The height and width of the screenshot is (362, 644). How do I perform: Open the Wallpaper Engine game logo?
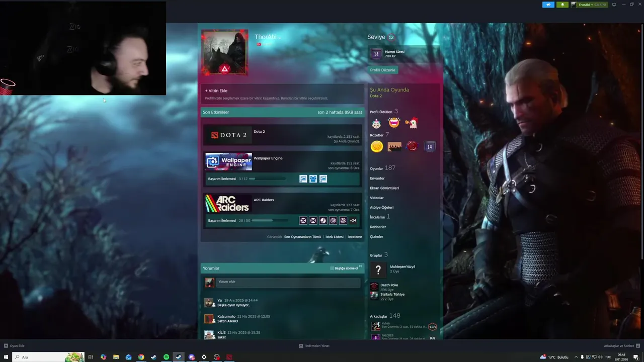pos(228,161)
